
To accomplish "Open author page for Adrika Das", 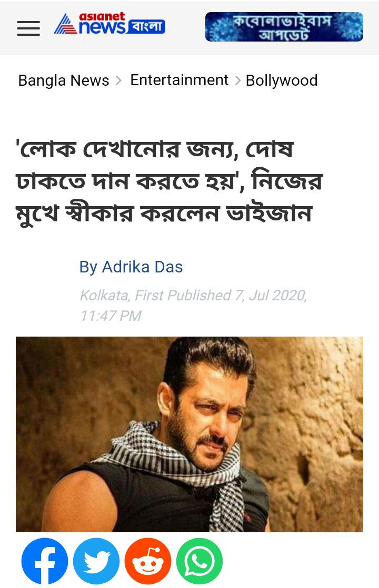I will coord(131,267).
